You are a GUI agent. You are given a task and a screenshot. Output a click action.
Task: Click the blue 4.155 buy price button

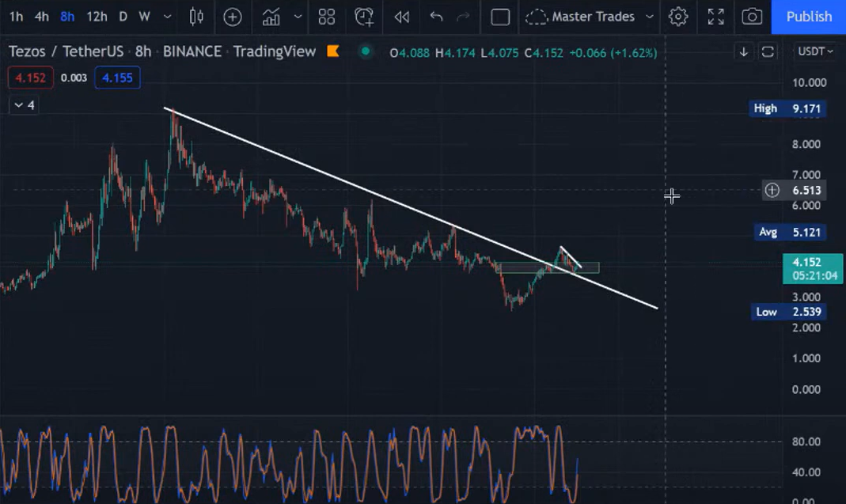(117, 78)
